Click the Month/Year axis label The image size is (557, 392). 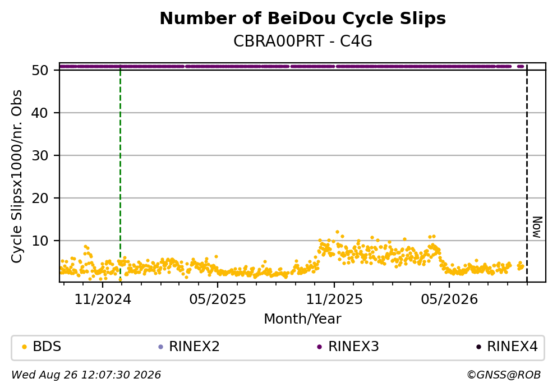(303, 319)
